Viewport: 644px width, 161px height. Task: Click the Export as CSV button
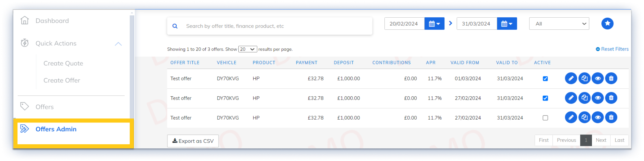point(193,141)
